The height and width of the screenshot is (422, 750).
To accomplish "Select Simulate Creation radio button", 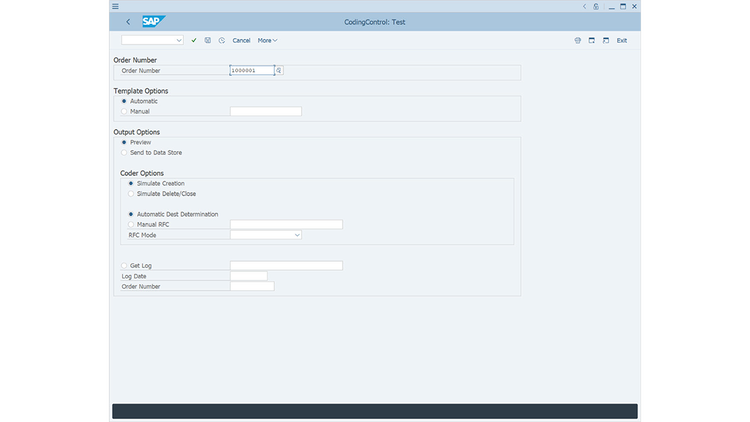I will pos(131,183).
